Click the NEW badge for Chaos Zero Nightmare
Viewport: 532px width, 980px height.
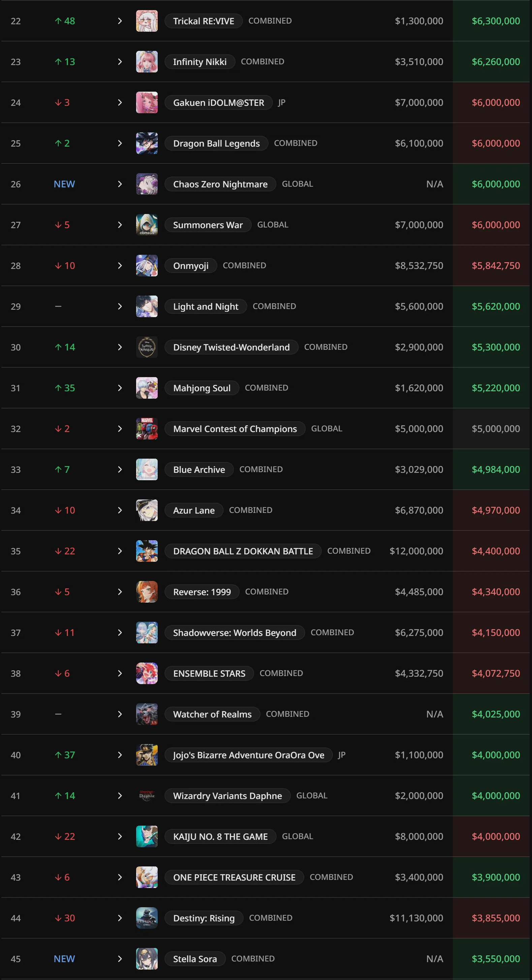coord(64,184)
